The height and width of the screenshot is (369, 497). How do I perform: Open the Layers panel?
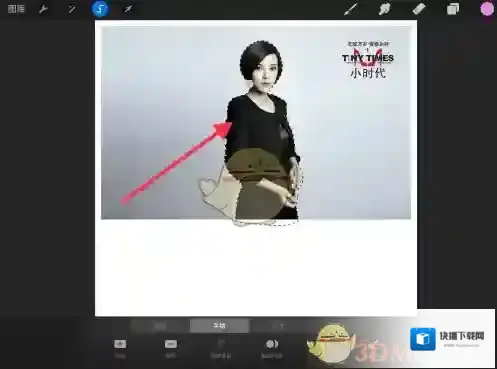[x=453, y=9]
